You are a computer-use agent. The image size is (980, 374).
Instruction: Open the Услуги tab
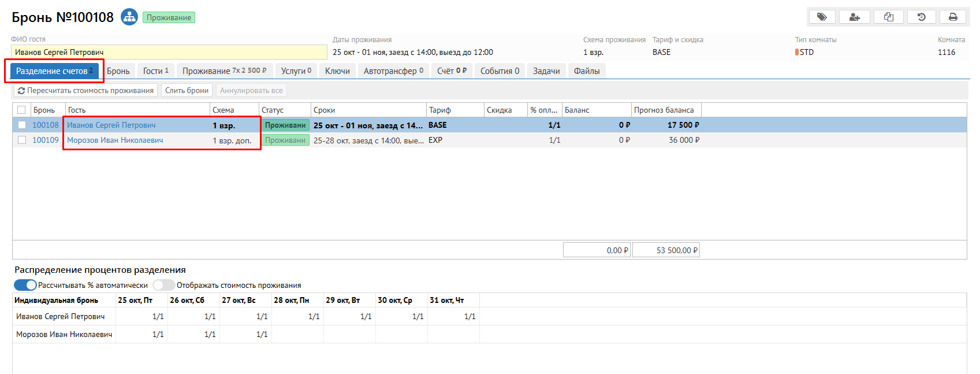click(296, 71)
